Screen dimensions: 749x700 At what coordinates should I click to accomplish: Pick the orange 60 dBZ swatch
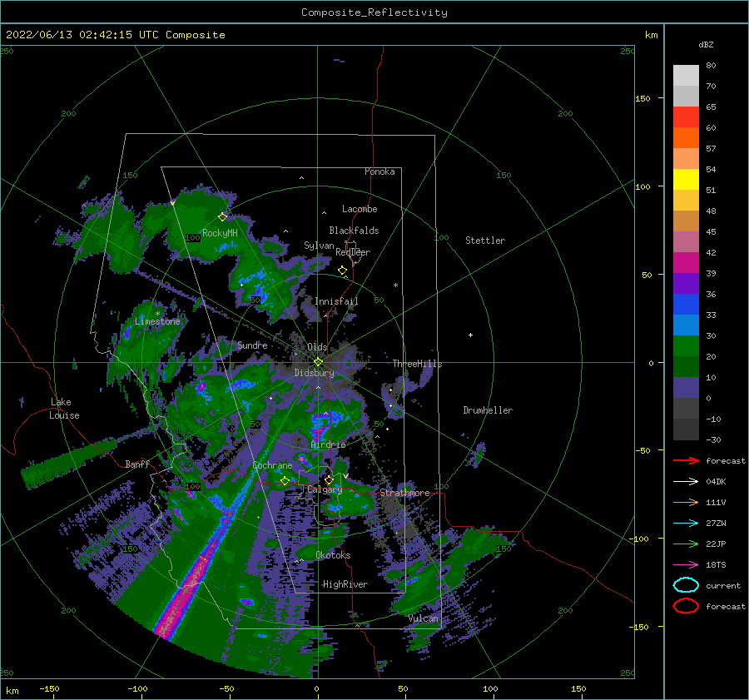(x=686, y=137)
